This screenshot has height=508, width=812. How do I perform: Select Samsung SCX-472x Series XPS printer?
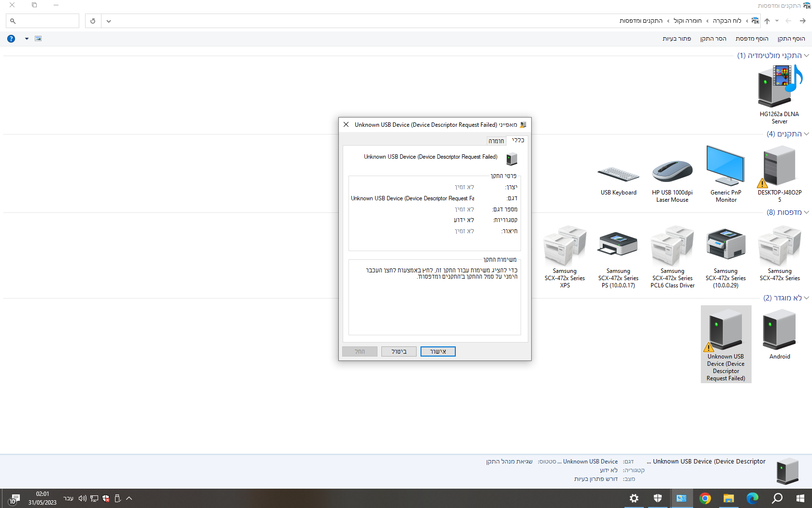(565, 246)
